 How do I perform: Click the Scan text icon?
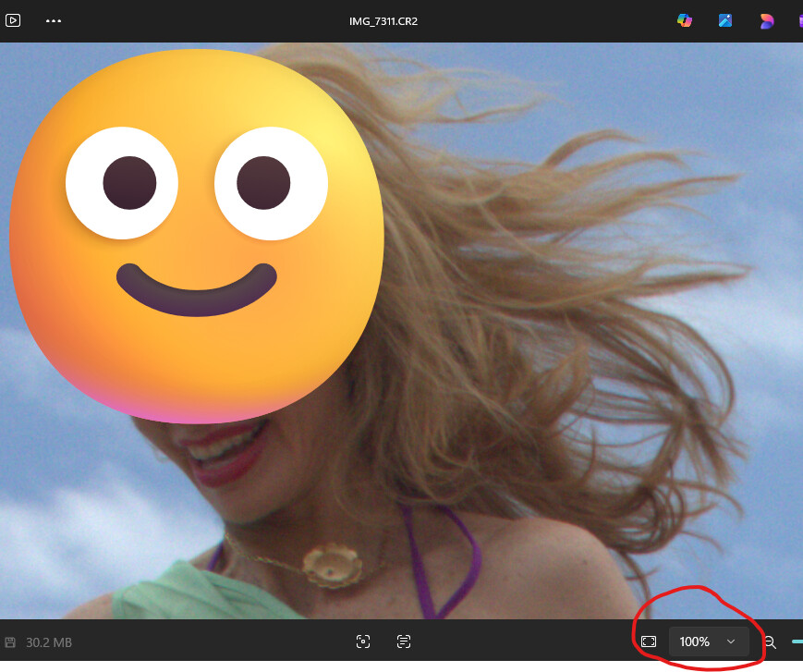pyautogui.click(x=404, y=641)
